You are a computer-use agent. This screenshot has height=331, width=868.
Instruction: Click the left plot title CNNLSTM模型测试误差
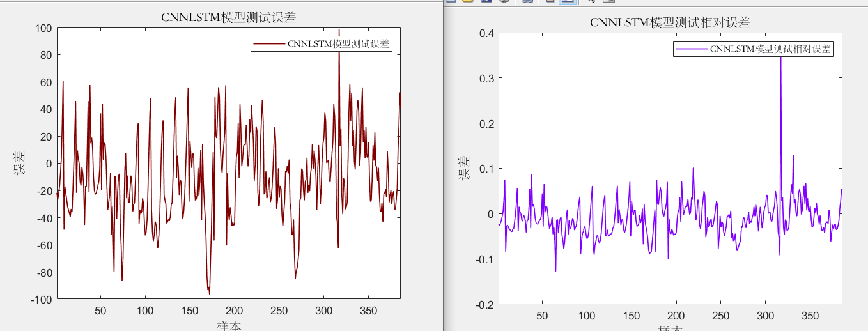[x=229, y=18]
